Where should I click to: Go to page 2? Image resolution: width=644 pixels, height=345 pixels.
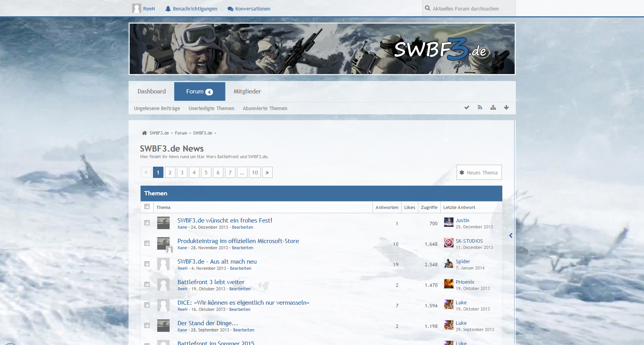[x=170, y=172]
